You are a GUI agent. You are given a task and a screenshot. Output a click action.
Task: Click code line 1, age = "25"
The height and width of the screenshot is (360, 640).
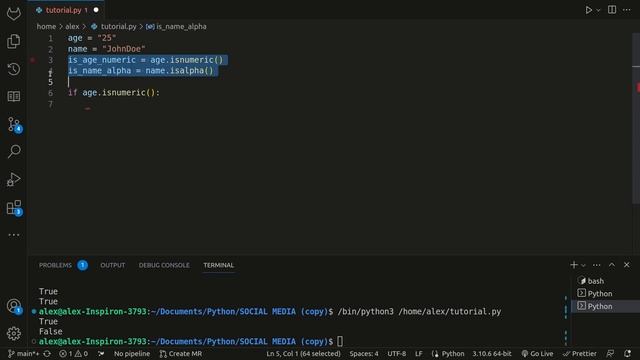click(x=92, y=38)
